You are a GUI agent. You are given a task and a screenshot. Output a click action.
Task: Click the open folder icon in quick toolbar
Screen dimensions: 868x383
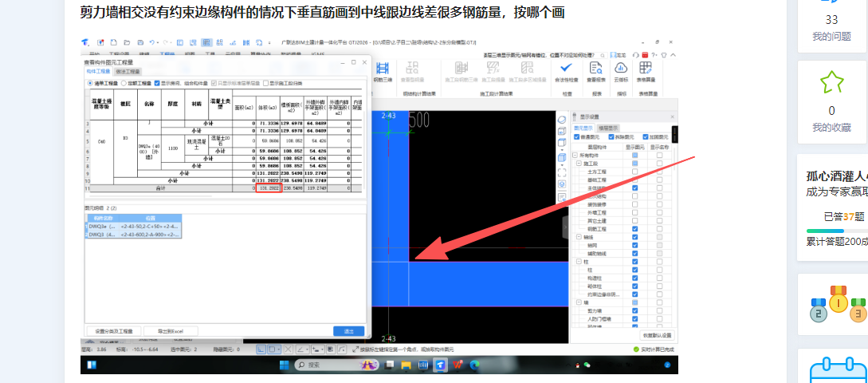coord(127,42)
